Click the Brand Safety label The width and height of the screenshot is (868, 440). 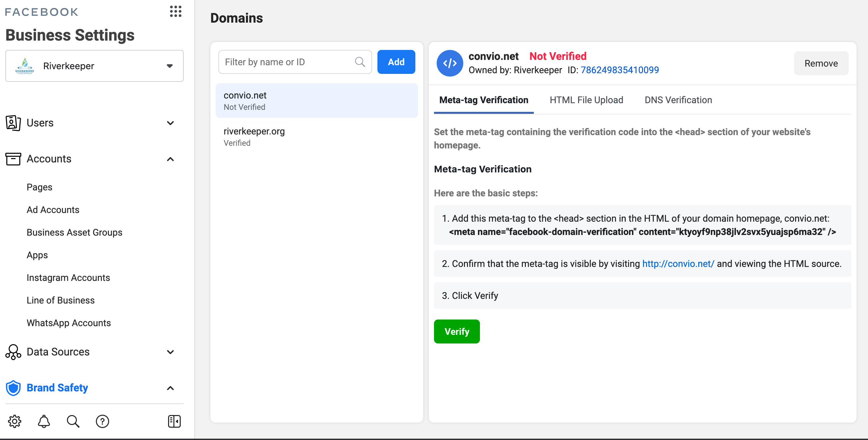(x=57, y=388)
